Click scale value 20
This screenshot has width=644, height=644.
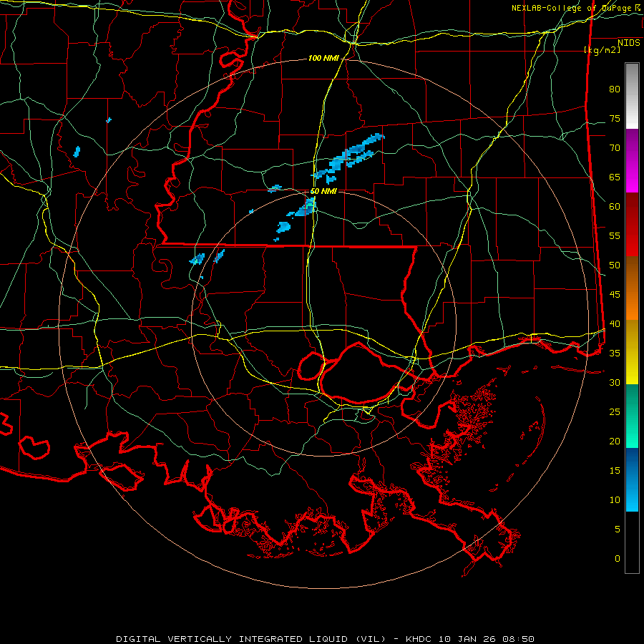[615, 441]
